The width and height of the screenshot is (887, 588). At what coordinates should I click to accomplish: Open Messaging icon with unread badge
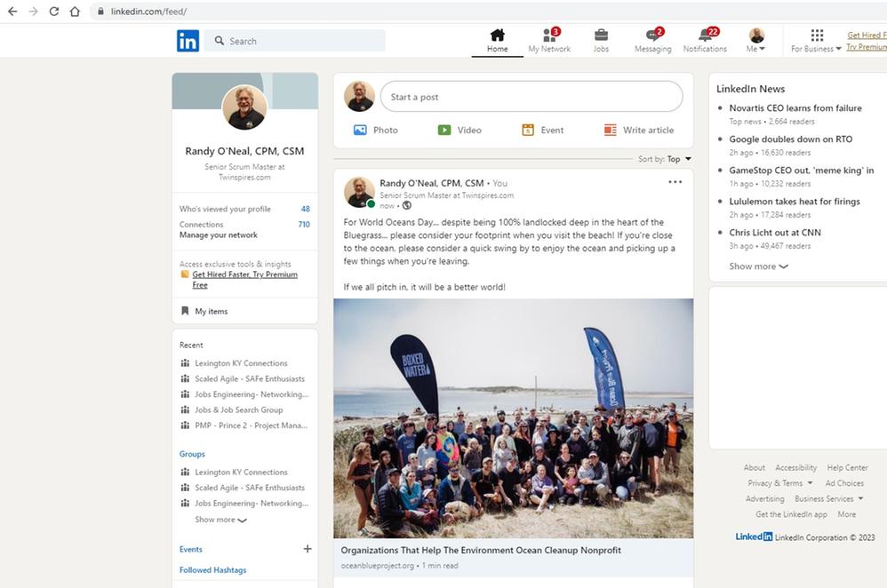[x=653, y=36]
